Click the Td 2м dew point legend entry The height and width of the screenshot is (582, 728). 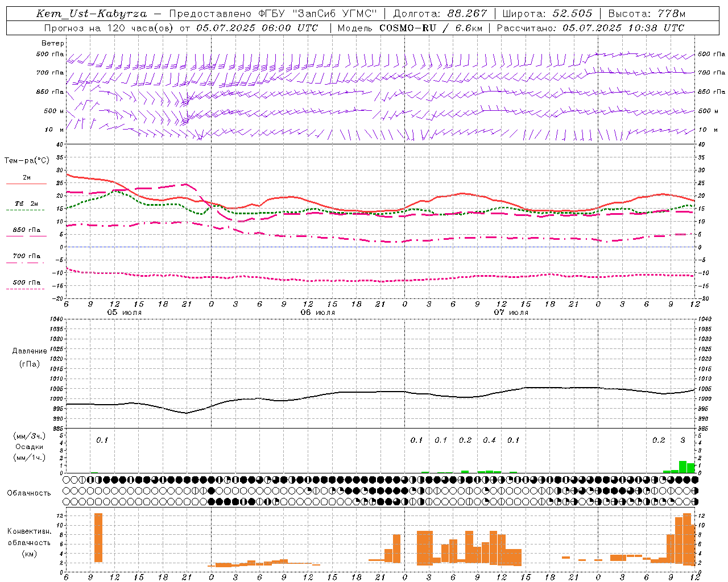[26, 206]
